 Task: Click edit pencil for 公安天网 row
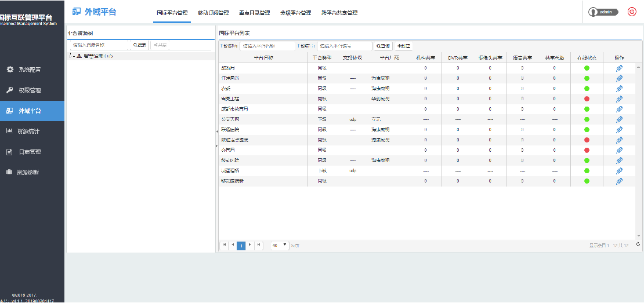click(620, 119)
